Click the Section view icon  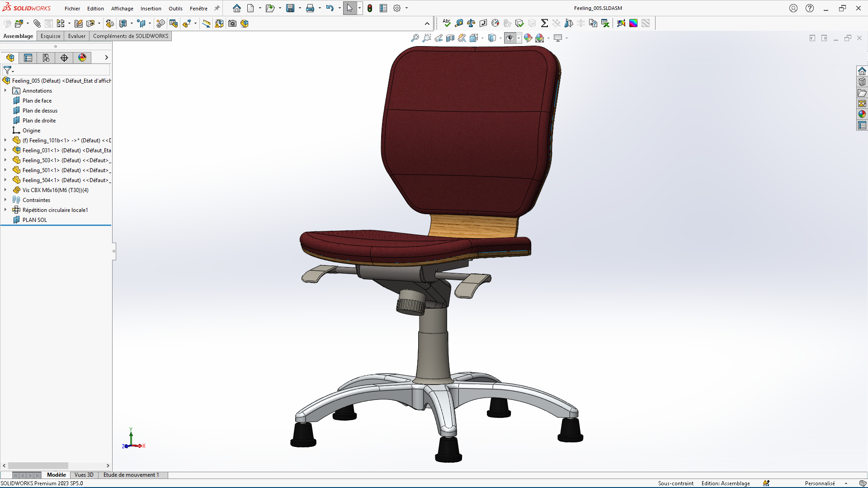pyautogui.click(x=450, y=38)
